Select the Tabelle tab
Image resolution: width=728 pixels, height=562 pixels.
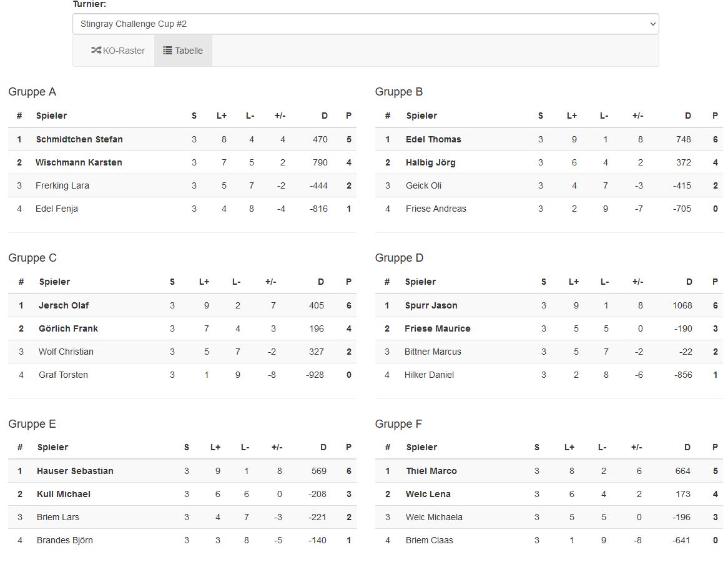(x=183, y=51)
